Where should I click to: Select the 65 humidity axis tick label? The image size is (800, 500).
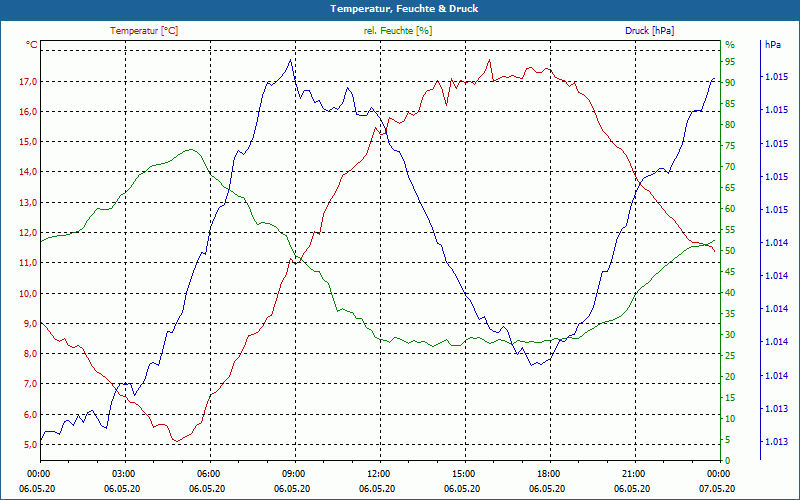pos(730,188)
